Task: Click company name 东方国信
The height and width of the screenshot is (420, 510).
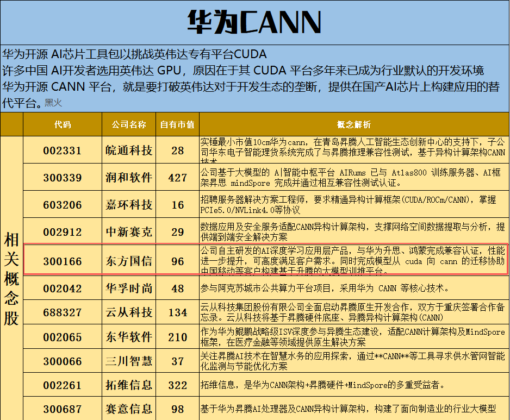Action: click(129, 261)
